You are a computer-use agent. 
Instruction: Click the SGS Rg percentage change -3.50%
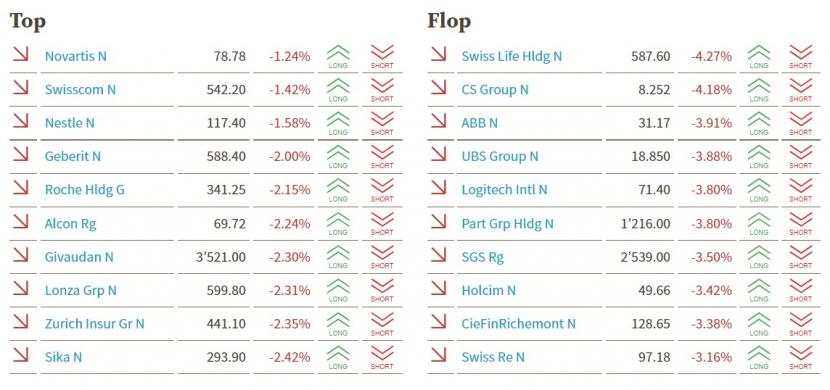click(x=711, y=257)
